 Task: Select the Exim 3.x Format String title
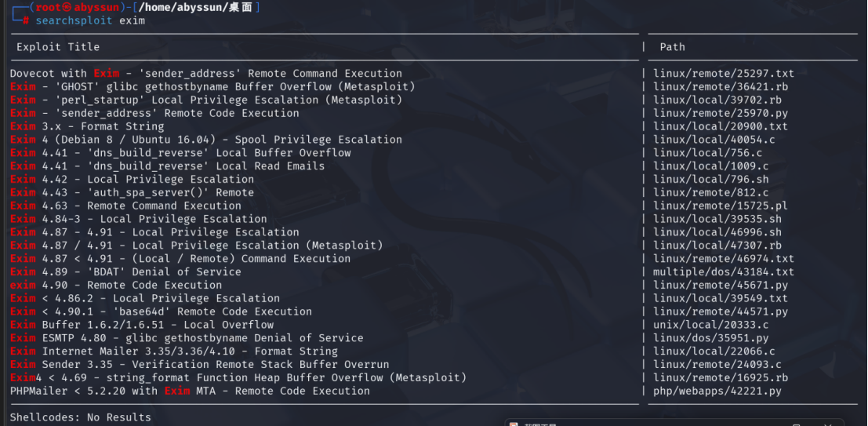(x=87, y=126)
